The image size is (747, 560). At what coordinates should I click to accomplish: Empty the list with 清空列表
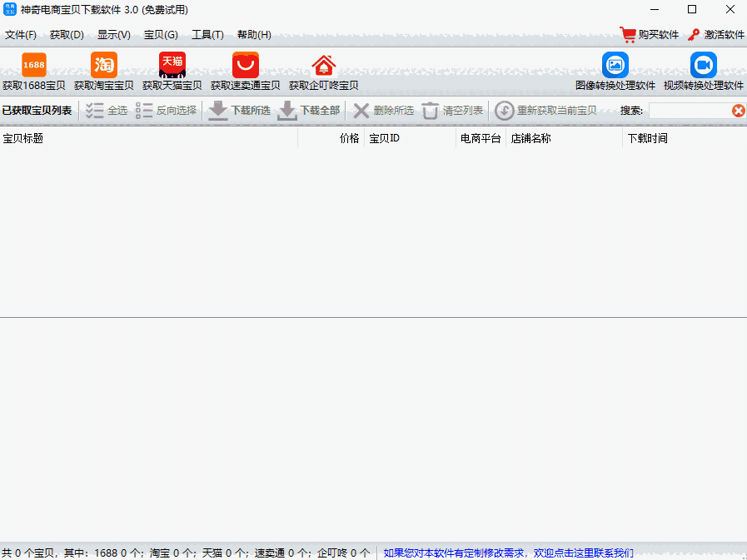pos(452,111)
